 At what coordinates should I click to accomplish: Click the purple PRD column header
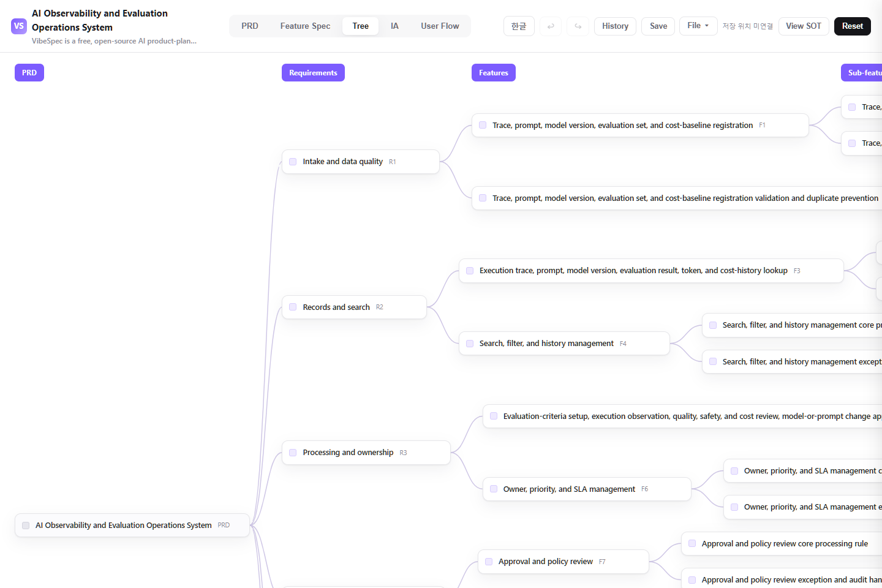29,73
